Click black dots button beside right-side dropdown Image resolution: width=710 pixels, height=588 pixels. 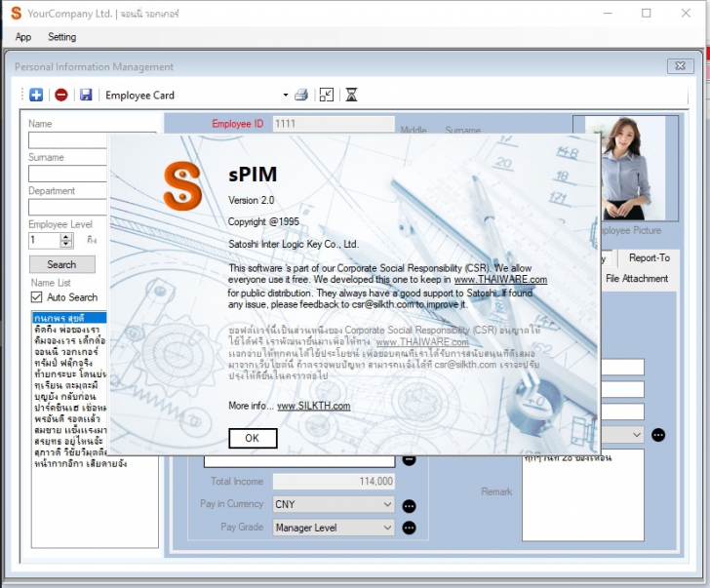pyautogui.click(x=658, y=435)
